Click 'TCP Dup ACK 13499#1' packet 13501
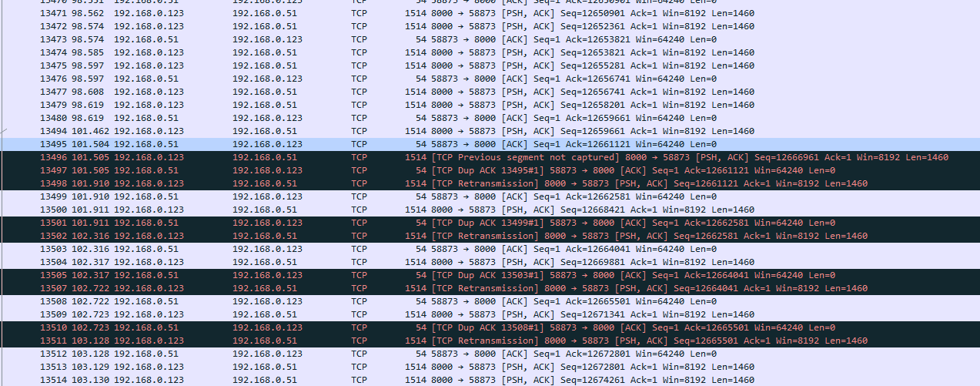The image size is (980, 386). [x=493, y=223]
